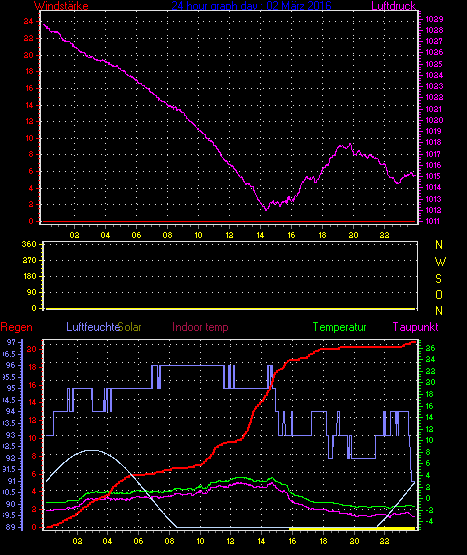Screen dimensions: 467x555
Task: Select the Luftfeuchte legend label
Action: tap(93, 327)
